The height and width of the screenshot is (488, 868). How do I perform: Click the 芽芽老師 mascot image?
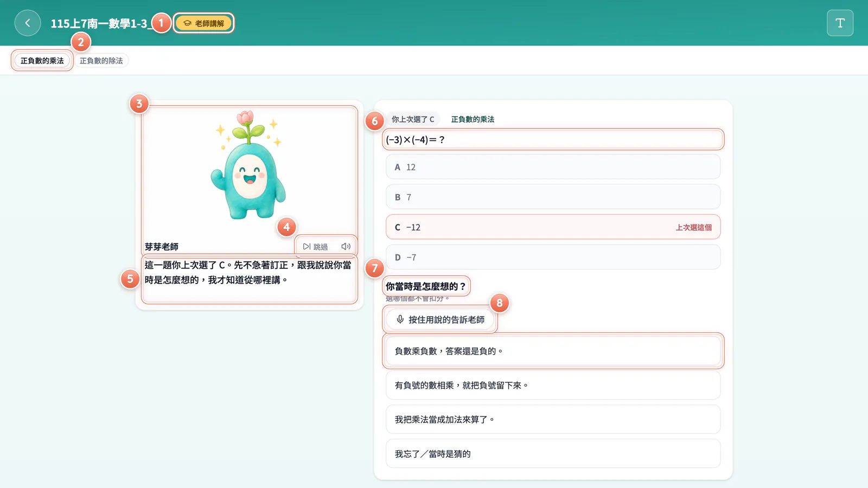249,165
